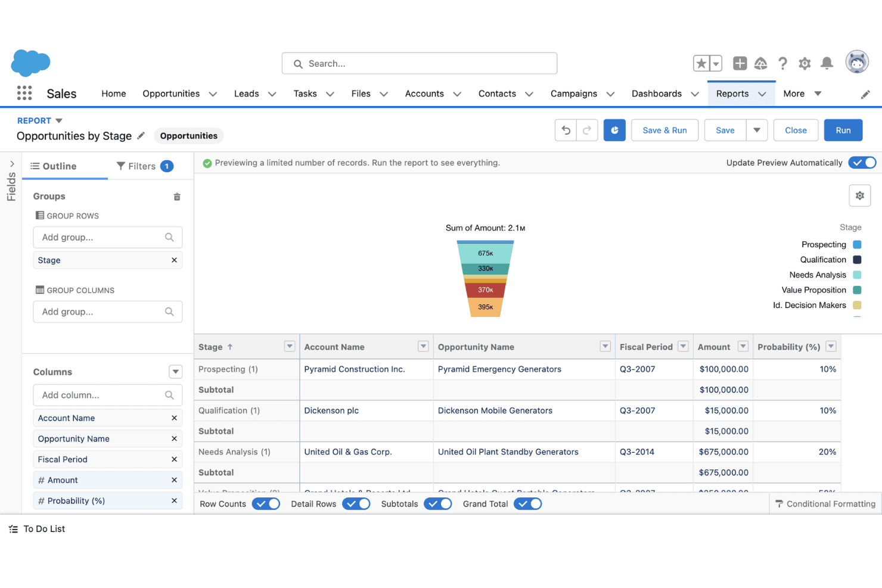
Task: Click the Run button
Action: (843, 130)
